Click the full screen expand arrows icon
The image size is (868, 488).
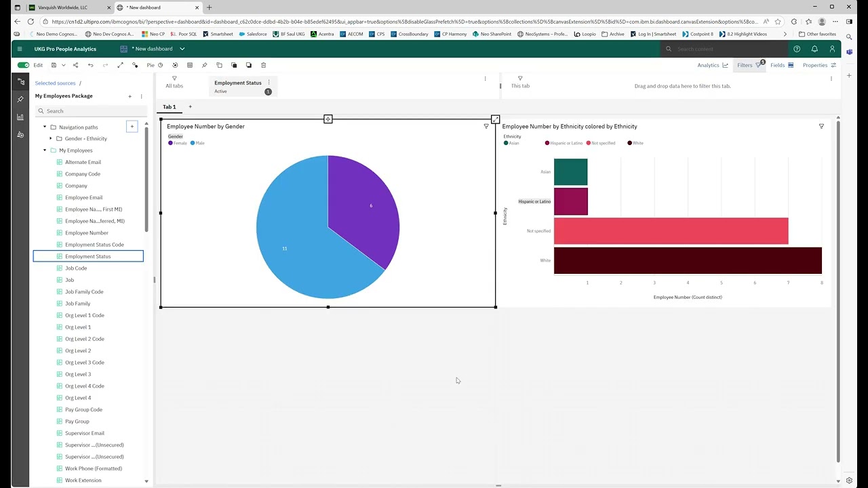(x=120, y=65)
